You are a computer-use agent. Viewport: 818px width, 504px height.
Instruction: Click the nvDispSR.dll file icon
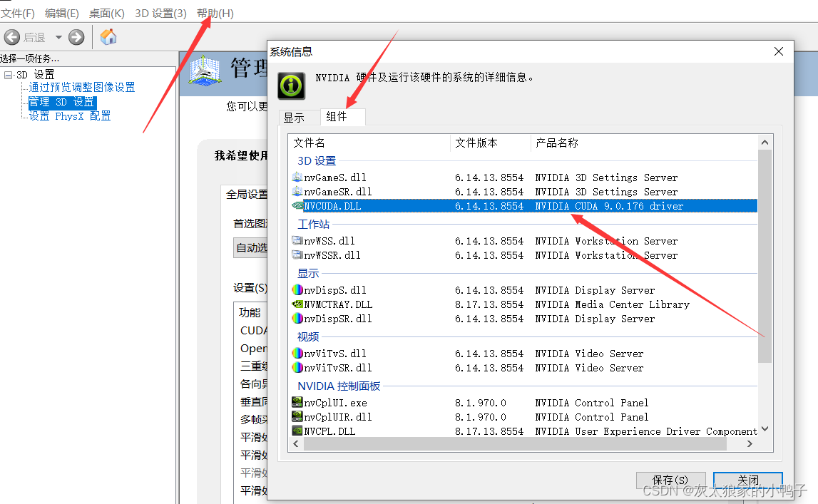[297, 318]
